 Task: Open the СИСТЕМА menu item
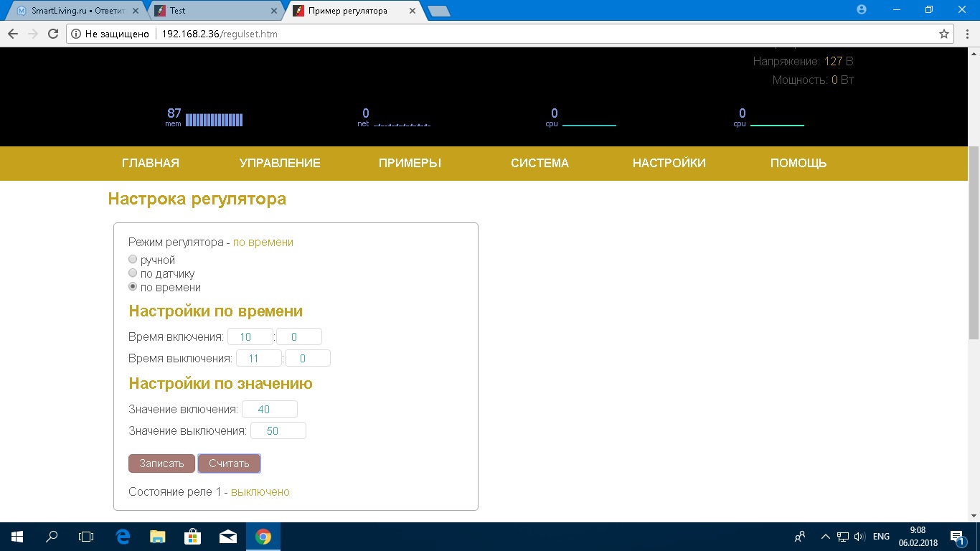(540, 164)
